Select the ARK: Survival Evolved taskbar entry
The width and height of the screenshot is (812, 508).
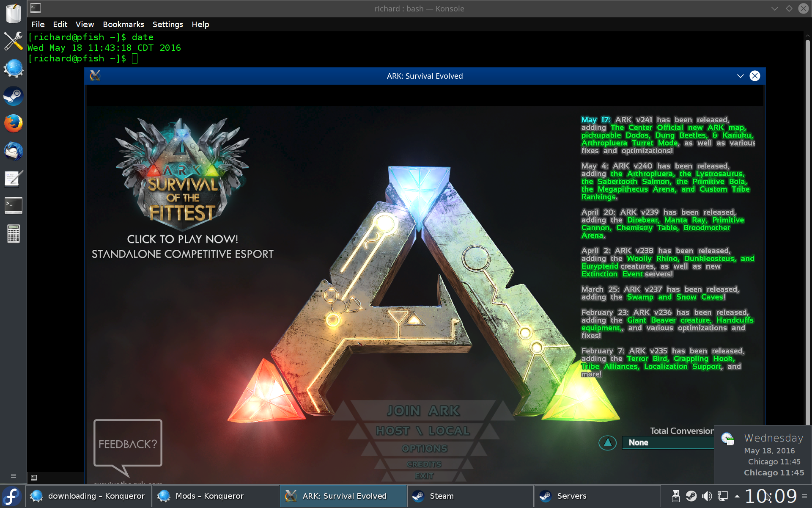click(x=343, y=496)
